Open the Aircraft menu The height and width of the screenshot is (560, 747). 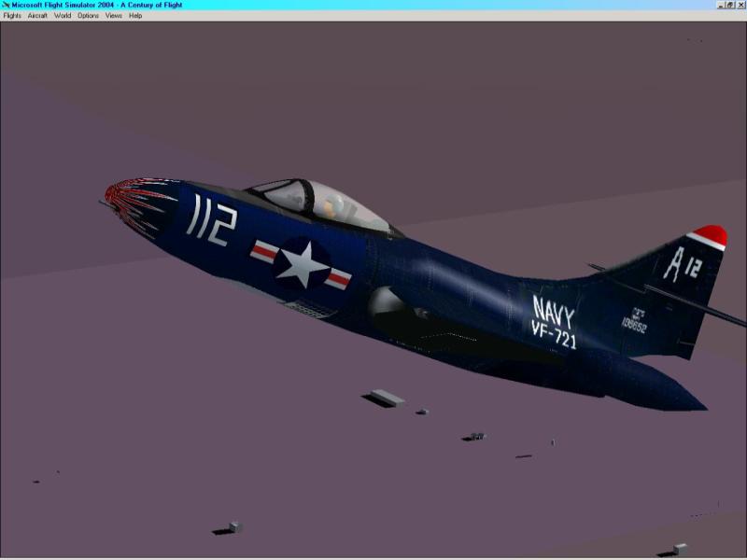click(37, 16)
